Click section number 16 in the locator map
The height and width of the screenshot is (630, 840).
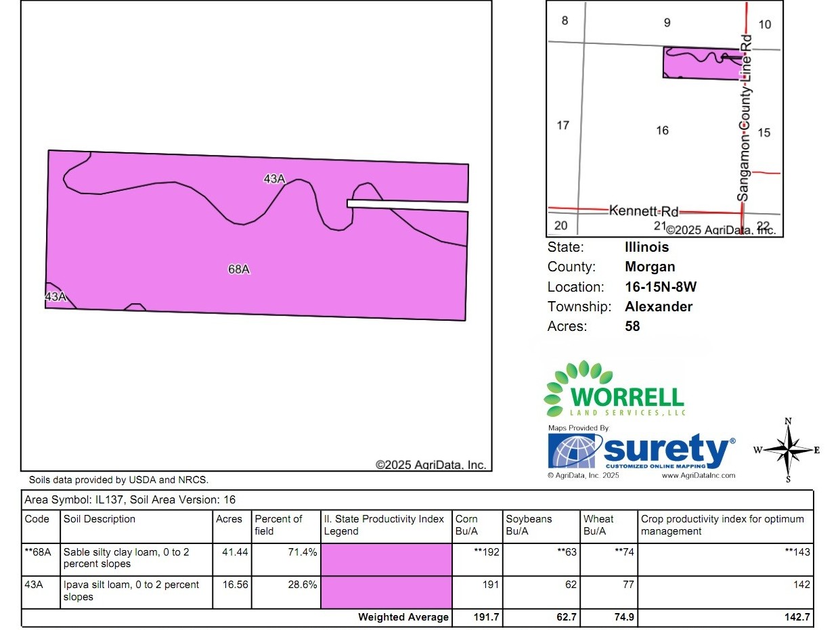point(662,130)
